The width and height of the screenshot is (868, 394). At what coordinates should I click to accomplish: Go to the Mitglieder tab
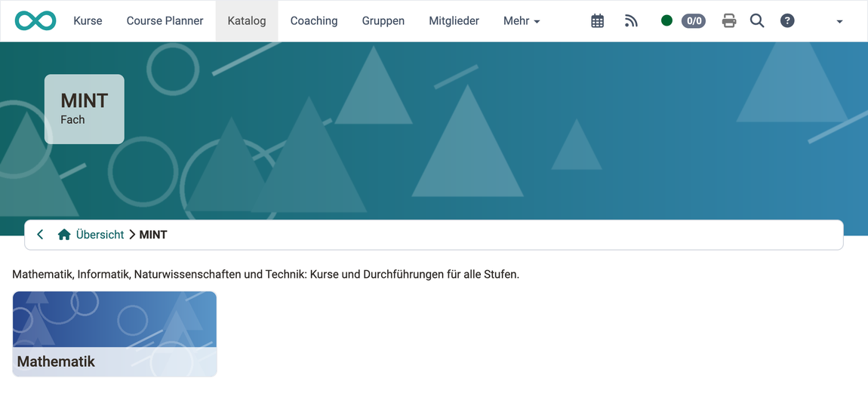click(454, 21)
